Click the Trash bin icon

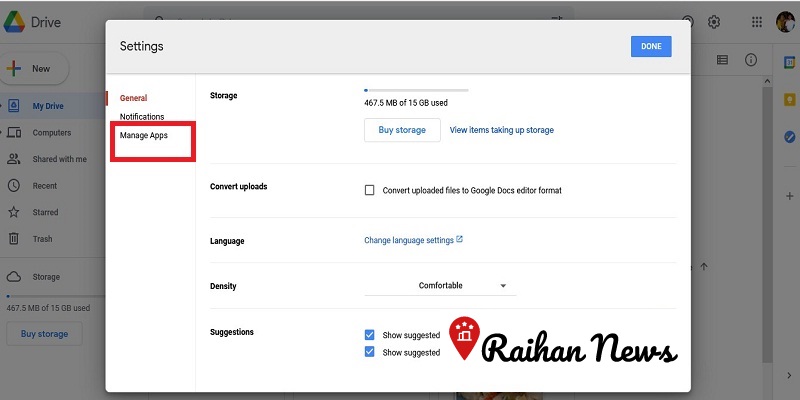14,238
